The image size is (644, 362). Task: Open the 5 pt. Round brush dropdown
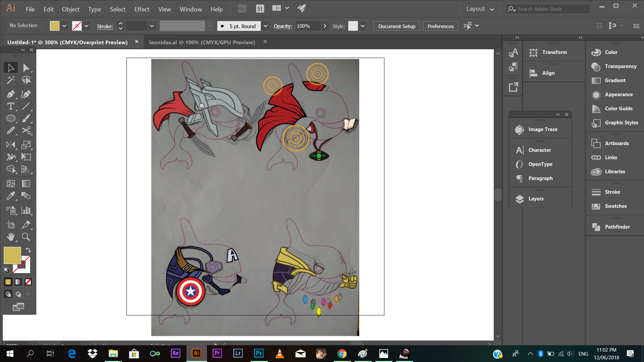pyautogui.click(x=266, y=26)
